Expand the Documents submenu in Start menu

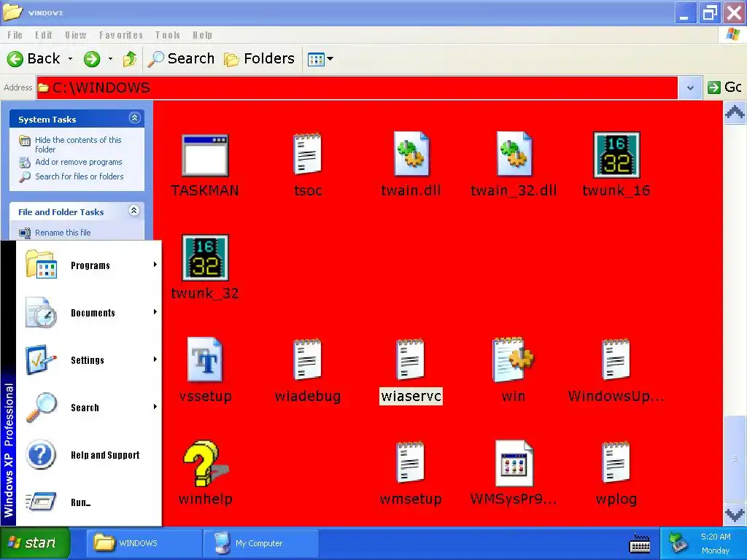point(89,312)
